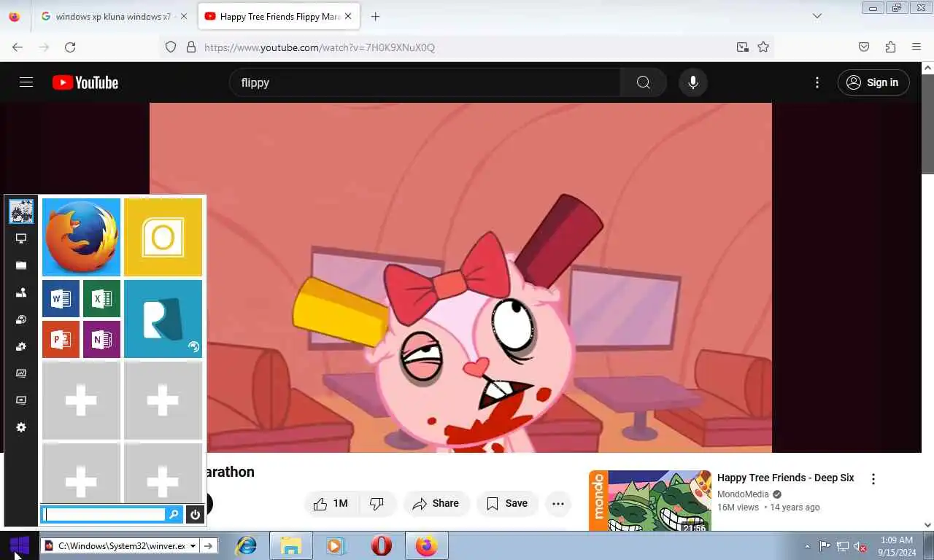Click the muted volume tray icon
The width and height of the screenshot is (934, 560).
coord(860,546)
